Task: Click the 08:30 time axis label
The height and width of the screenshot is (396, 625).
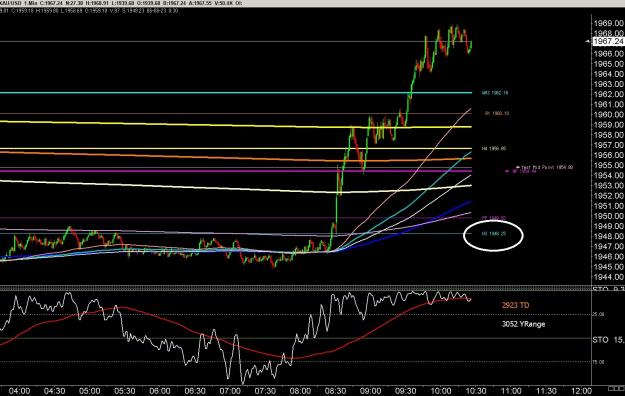Action: point(335,391)
